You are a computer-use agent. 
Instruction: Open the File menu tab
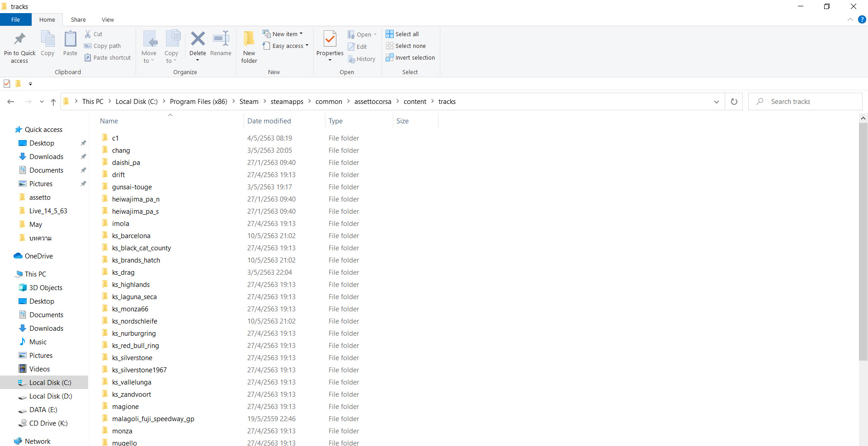click(16, 19)
